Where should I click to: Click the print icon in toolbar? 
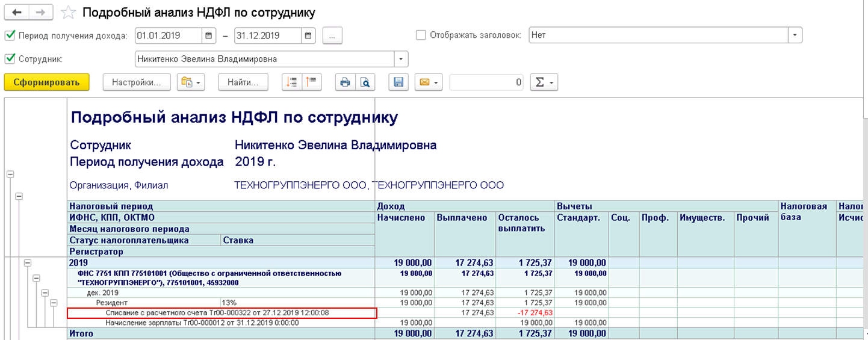pos(345,82)
